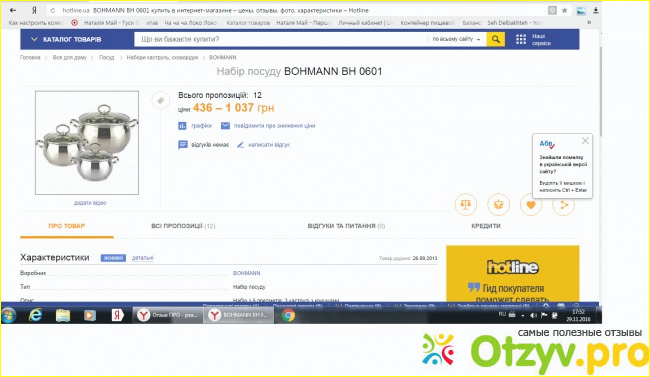Click the yellow search magnifier button
Viewport: 650px width, 377px height.
coord(495,39)
